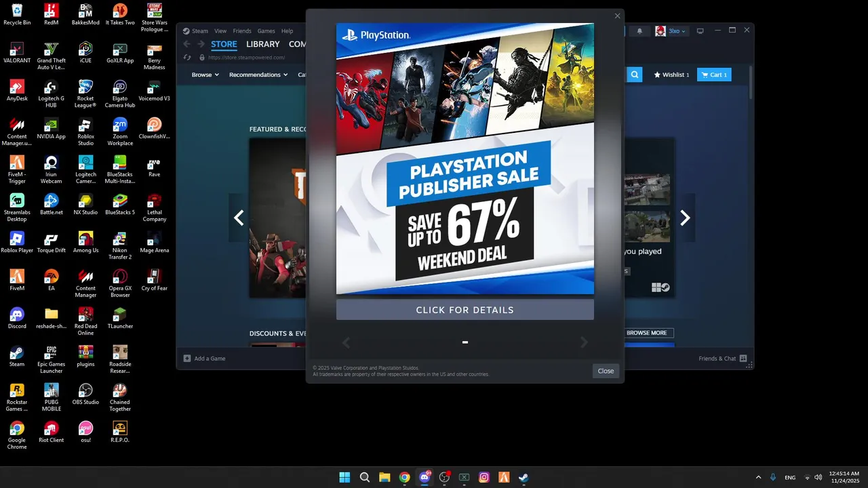
Task: Open the Help menu in Steam
Action: [x=288, y=31]
